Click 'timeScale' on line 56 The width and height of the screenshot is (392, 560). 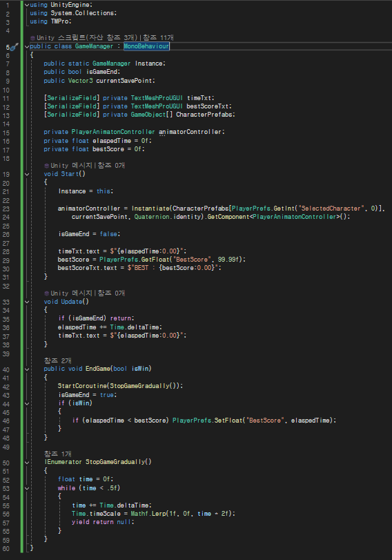pyautogui.click(x=105, y=514)
